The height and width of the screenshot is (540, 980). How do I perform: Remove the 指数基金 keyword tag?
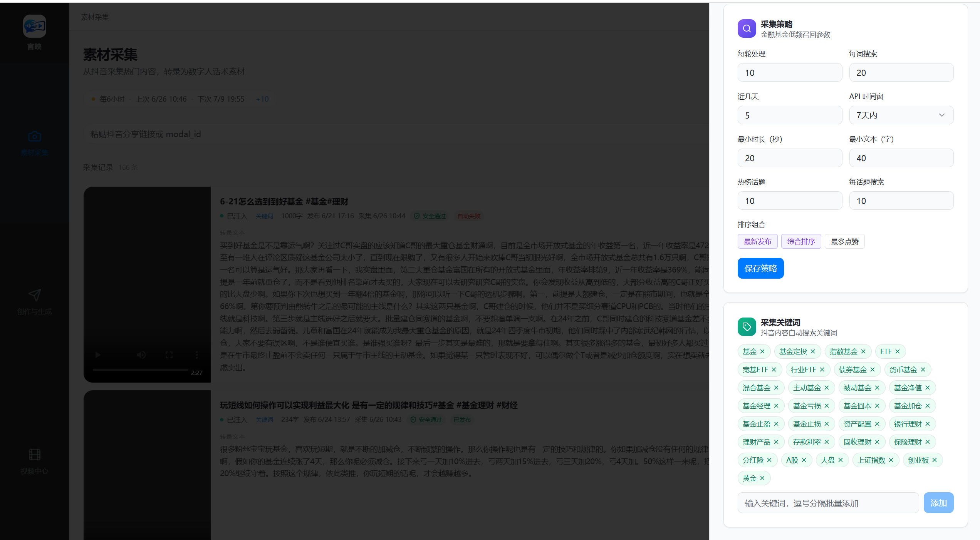(x=863, y=351)
